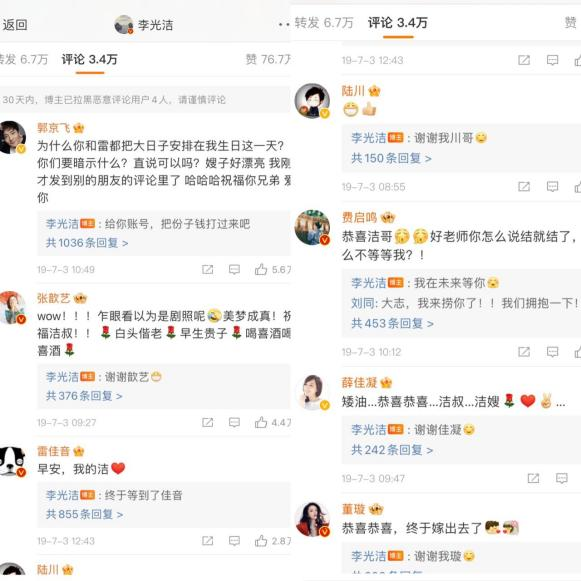Tap the reply icon under 郭京飞's comment
This screenshot has width=581, height=581.
(x=234, y=269)
